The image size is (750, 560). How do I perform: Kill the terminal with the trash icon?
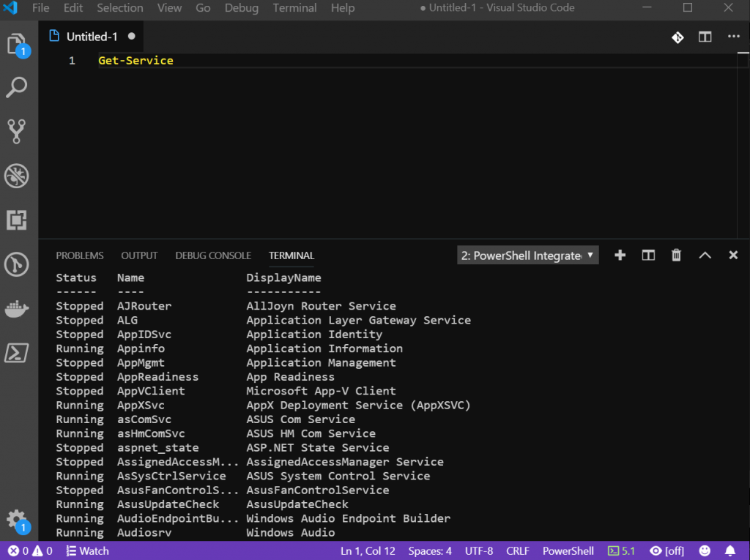675,255
